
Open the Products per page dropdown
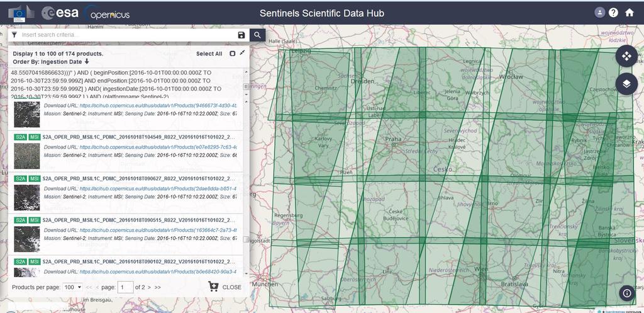click(x=72, y=287)
